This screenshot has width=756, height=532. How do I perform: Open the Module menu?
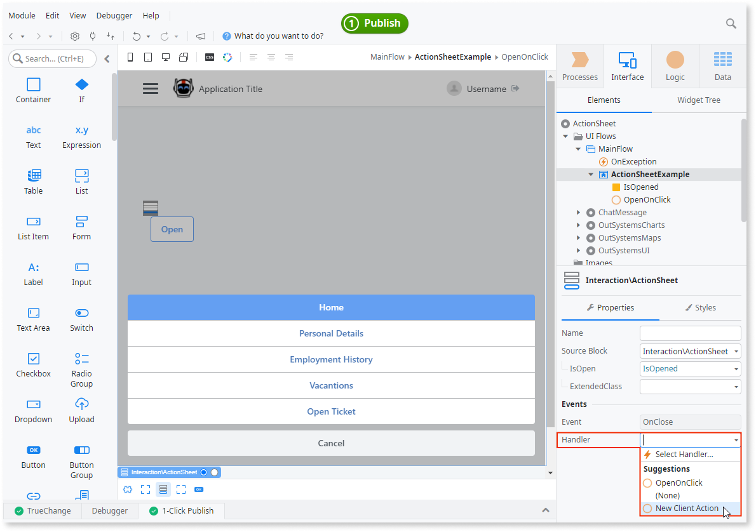pos(22,15)
